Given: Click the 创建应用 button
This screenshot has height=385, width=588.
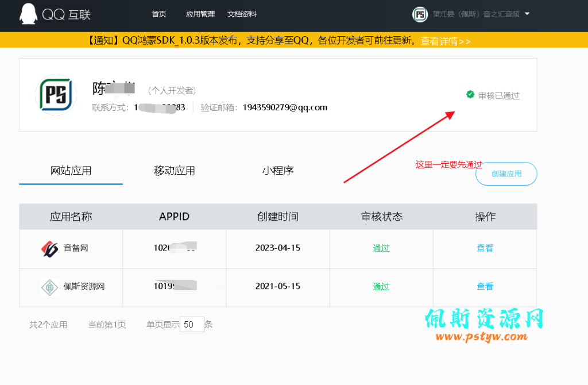Looking at the screenshot, I should coord(506,174).
